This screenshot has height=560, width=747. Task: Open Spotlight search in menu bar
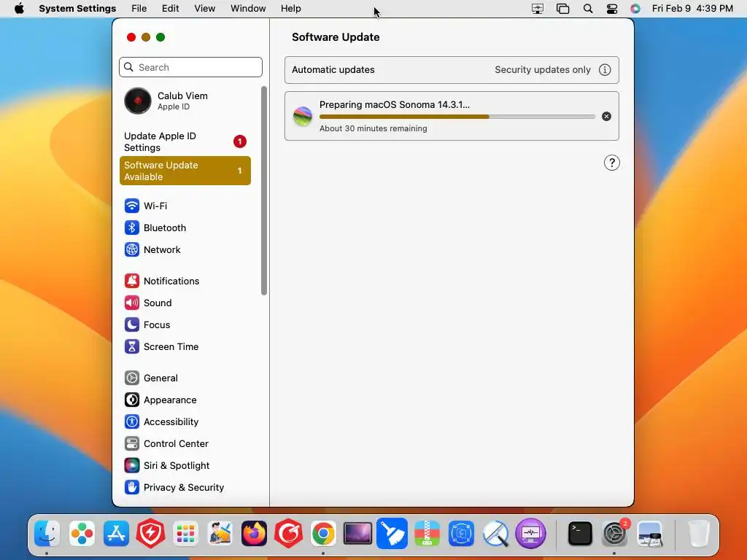588,9
